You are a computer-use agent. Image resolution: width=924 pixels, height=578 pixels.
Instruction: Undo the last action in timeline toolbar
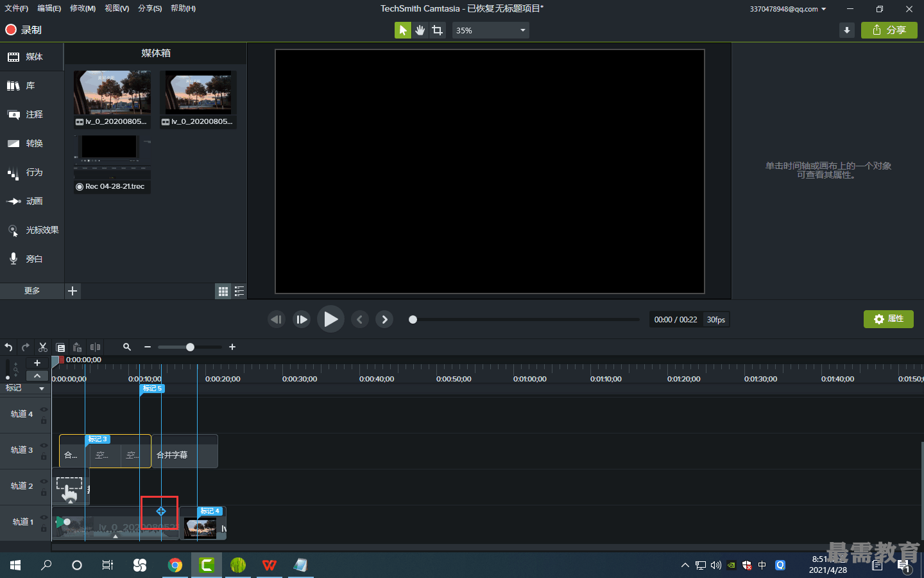[9, 347]
